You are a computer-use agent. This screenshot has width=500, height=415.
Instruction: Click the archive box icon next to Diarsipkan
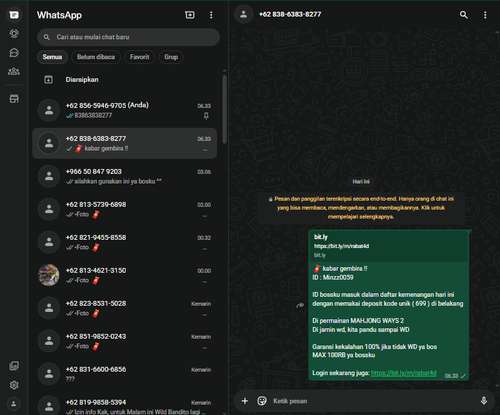[x=49, y=80]
